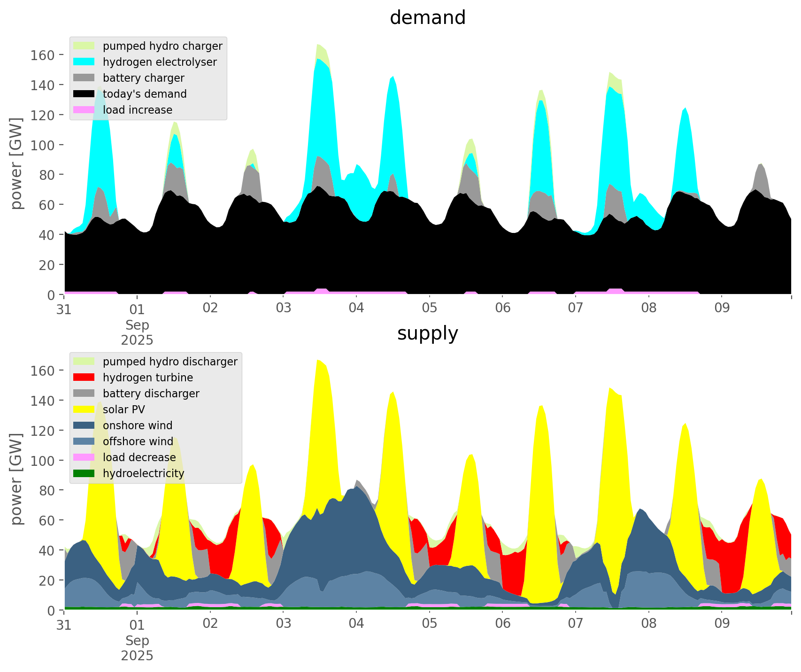Click the red hydrogen turbine legend swatch

click(x=85, y=378)
